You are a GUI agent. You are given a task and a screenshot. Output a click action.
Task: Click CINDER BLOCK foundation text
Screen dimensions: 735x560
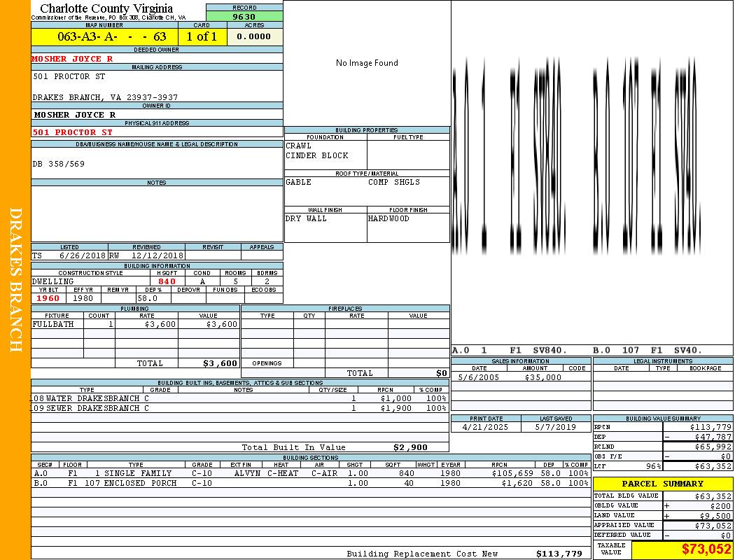(x=317, y=155)
